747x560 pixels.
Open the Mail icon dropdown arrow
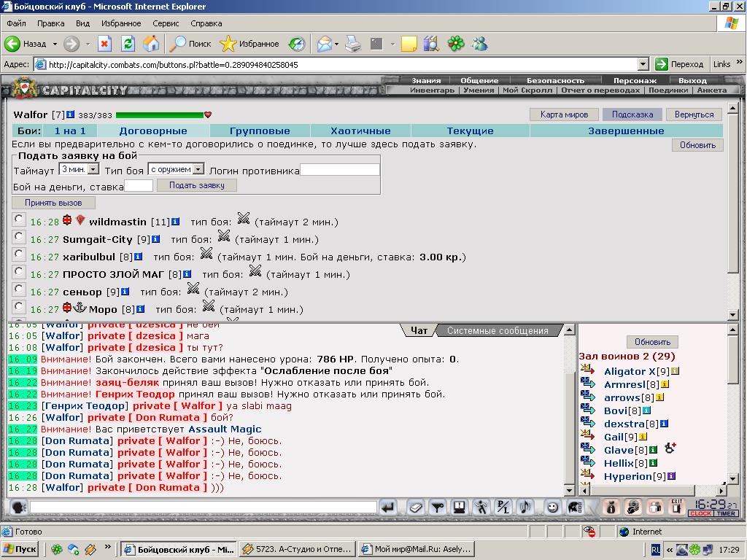tap(336, 44)
